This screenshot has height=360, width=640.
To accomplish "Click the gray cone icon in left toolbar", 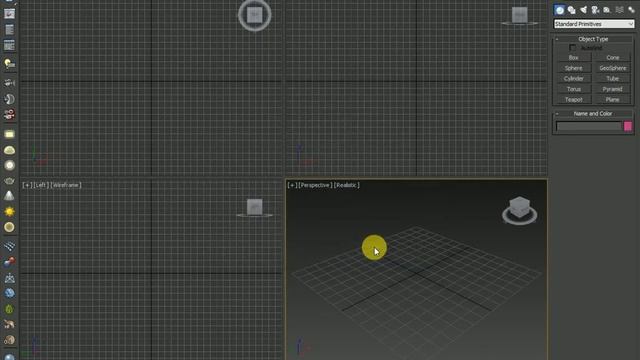I will point(9,196).
